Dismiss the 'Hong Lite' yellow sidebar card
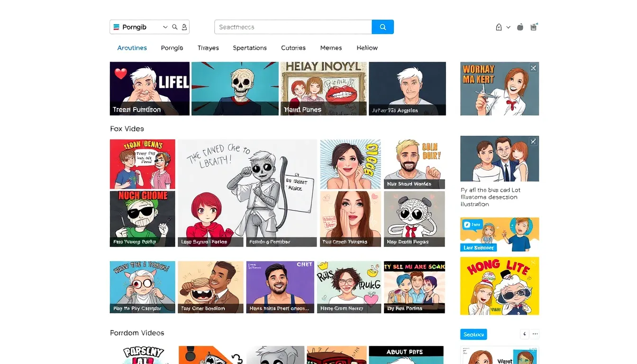637x364 pixels. tap(533, 263)
